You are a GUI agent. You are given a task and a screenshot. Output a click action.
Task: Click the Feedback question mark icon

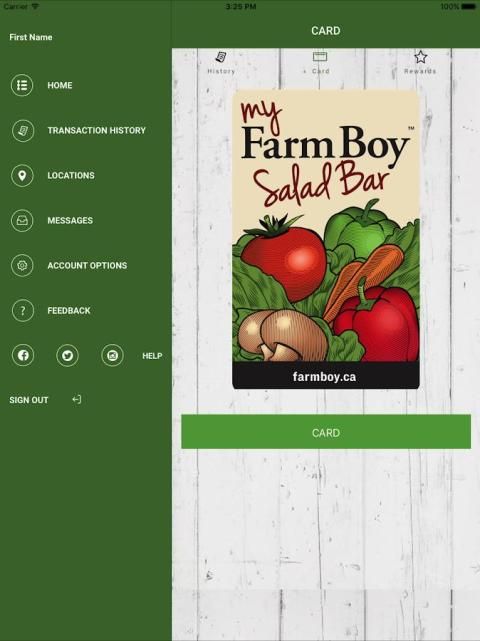pos(22,310)
